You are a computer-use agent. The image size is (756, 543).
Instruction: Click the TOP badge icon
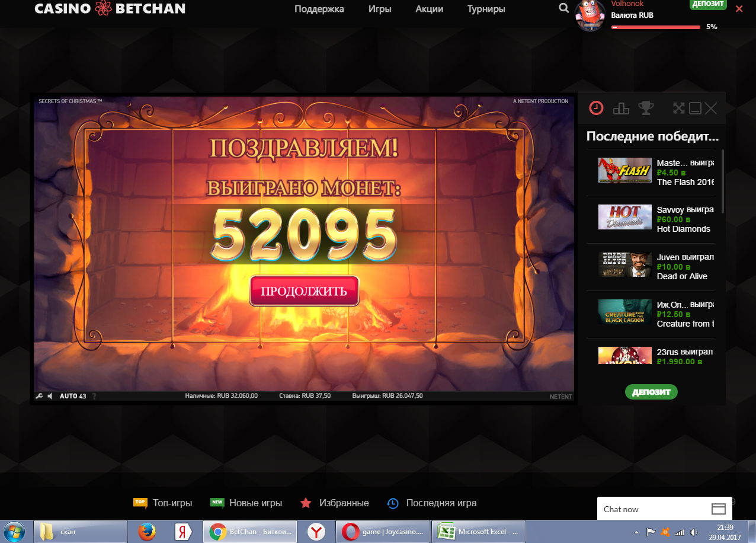(140, 503)
